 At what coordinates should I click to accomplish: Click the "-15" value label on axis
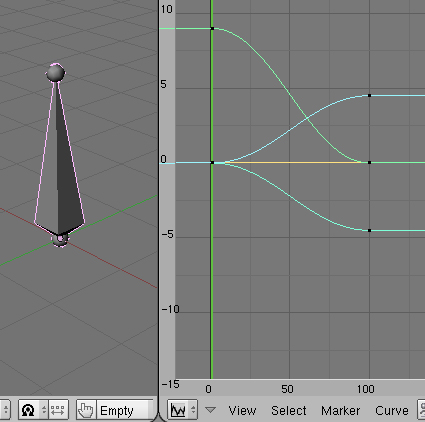click(x=171, y=384)
